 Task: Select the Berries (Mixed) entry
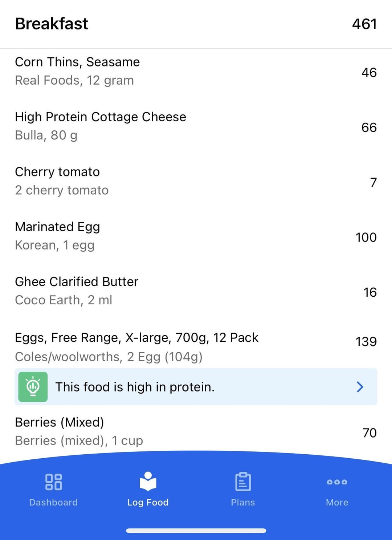[x=196, y=431]
